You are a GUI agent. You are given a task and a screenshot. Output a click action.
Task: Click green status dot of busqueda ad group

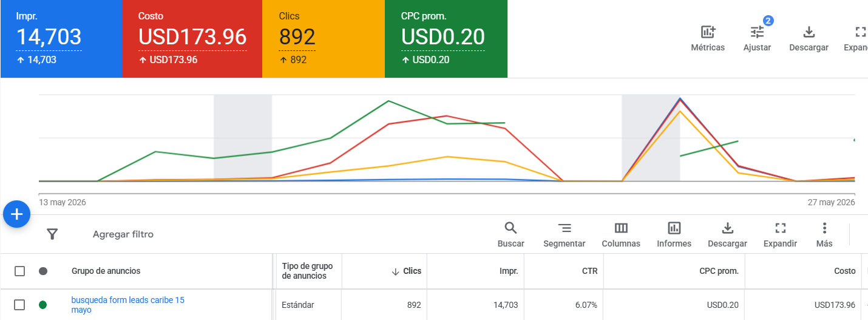point(43,305)
